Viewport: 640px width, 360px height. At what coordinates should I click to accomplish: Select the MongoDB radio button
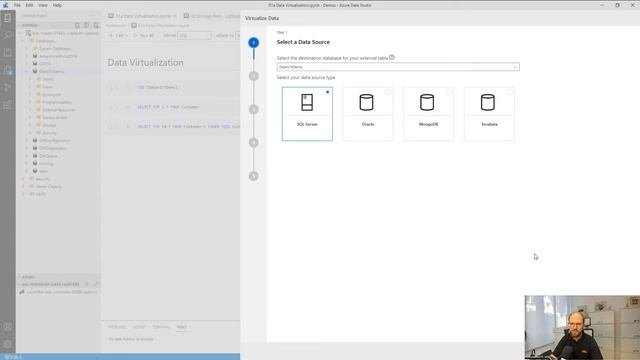point(449,92)
